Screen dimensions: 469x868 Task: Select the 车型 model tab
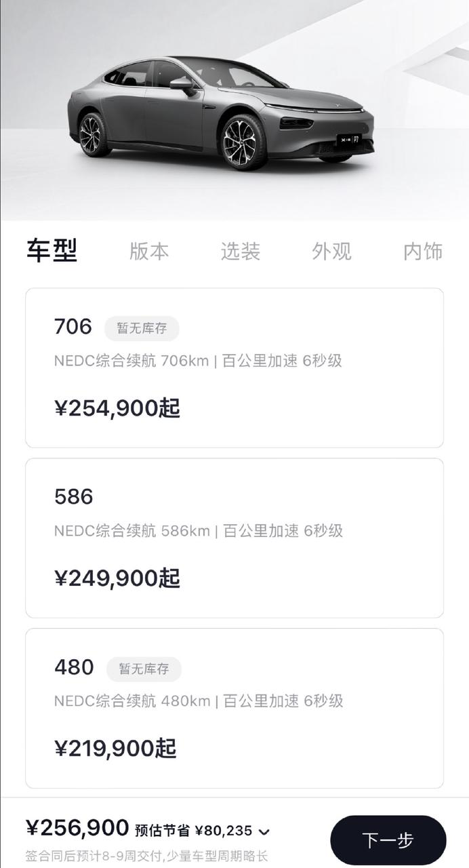point(52,250)
